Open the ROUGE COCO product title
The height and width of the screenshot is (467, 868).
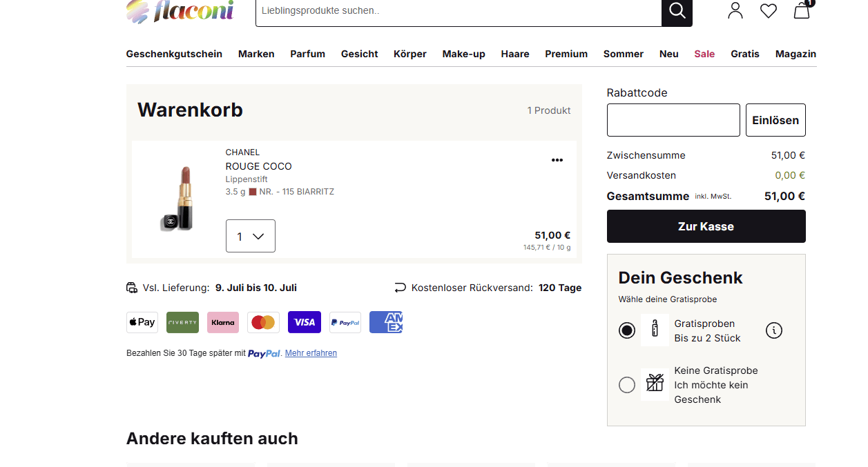pos(258,166)
